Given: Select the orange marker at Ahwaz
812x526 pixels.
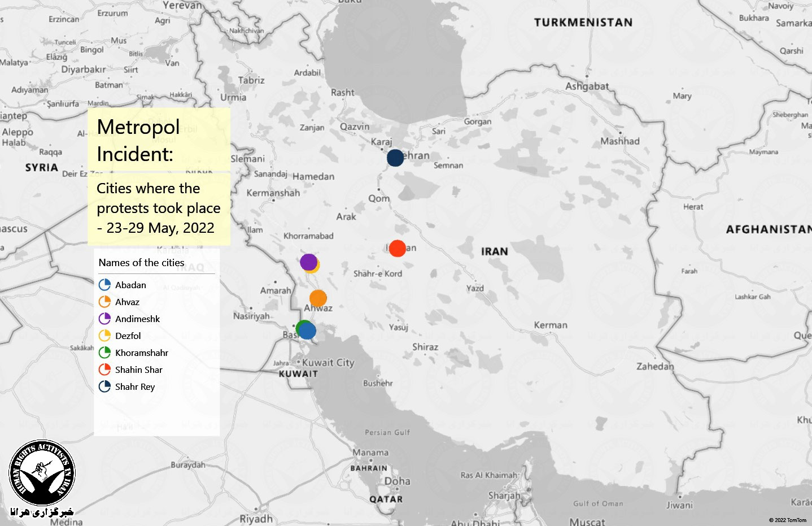Looking at the screenshot, I should [x=318, y=298].
